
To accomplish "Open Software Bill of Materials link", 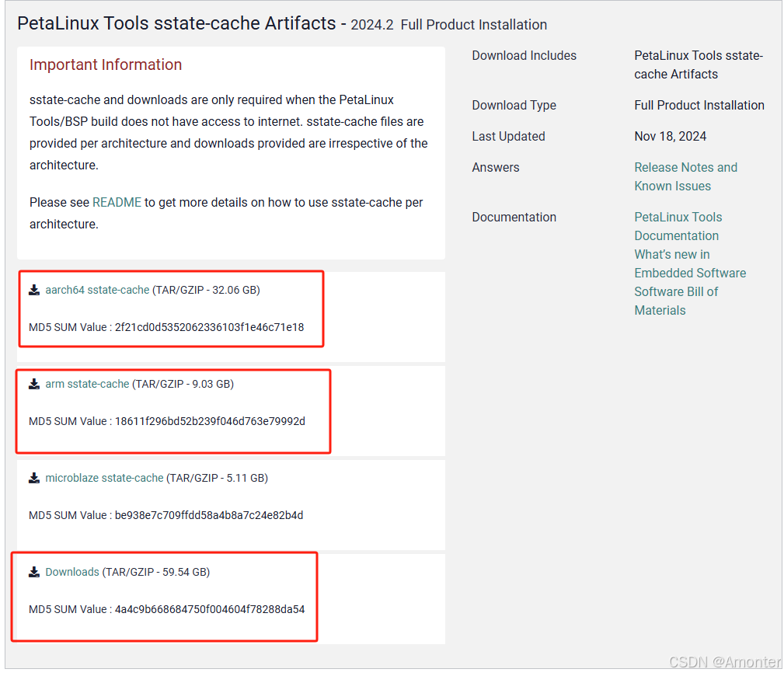I will pyautogui.click(x=676, y=301).
